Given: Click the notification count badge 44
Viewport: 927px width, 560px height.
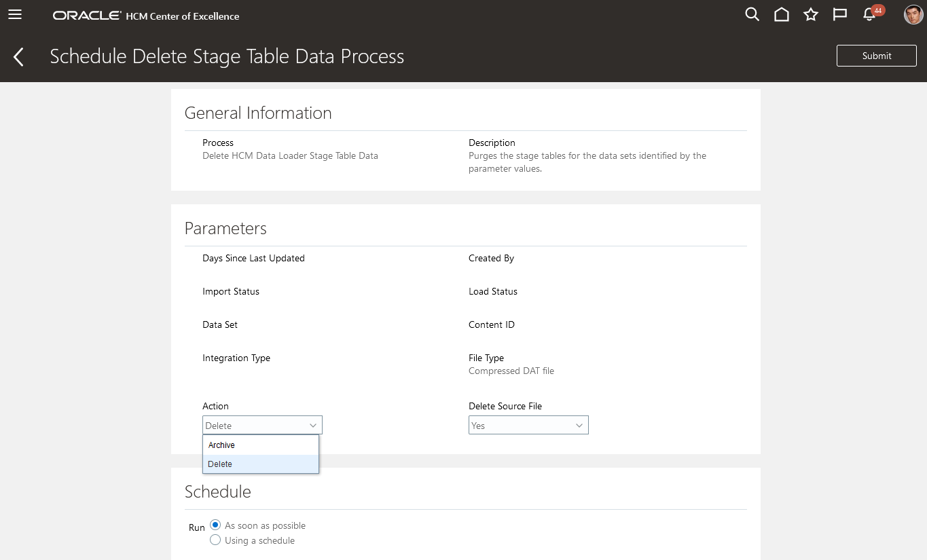Looking at the screenshot, I should click(x=878, y=10).
